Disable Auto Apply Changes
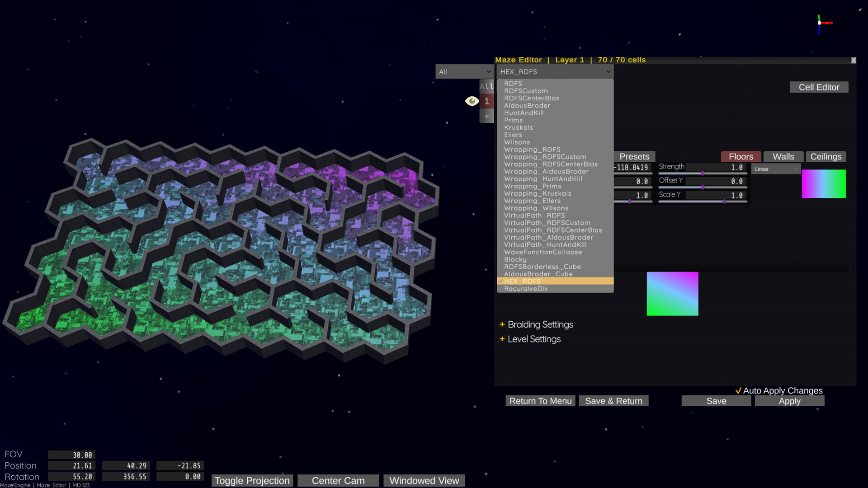The width and height of the screenshot is (868, 488). [x=739, y=390]
